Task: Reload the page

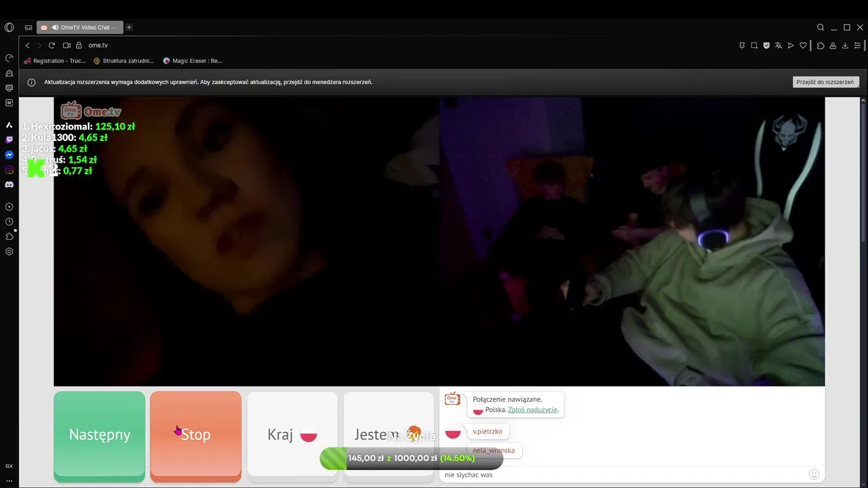Action: pyautogui.click(x=52, y=45)
